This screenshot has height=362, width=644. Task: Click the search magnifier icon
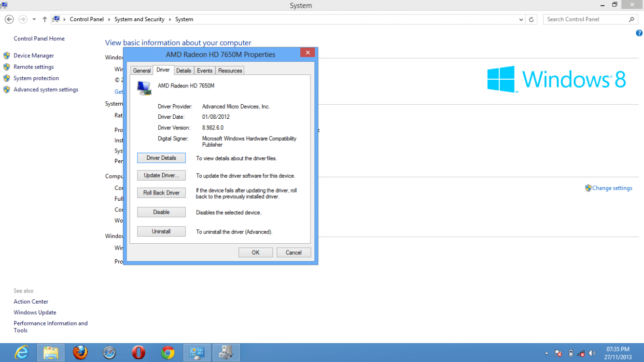[x=631, y=19]
